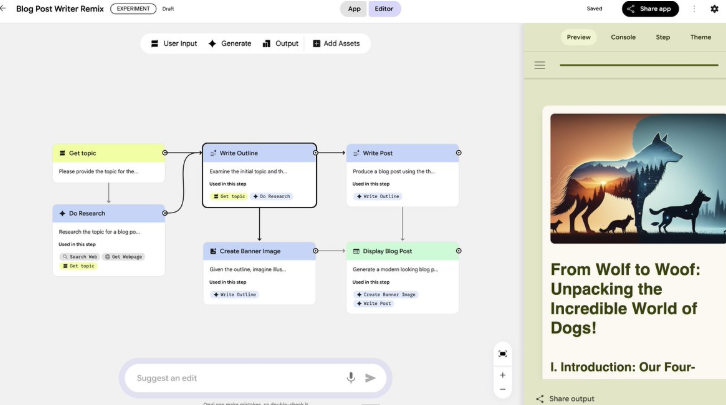Open the Theme tab
726x405 pixels.
[x=701, y=37]
